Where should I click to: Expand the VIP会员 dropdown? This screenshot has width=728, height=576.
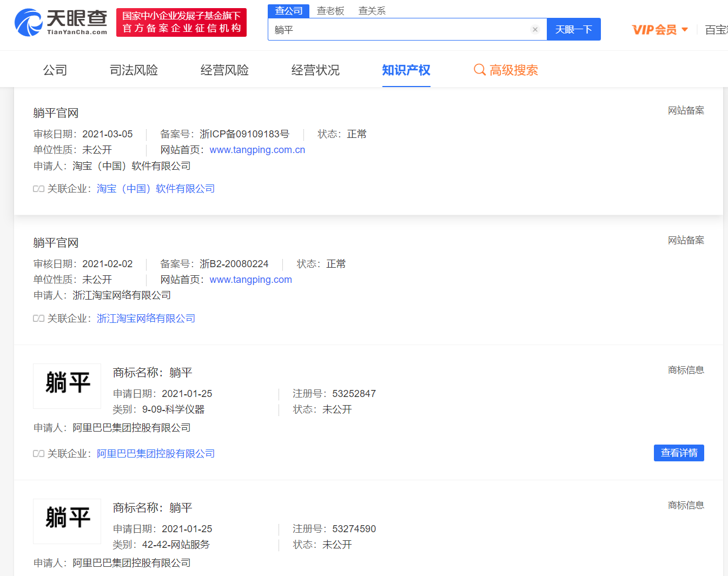tap(660, 30)
